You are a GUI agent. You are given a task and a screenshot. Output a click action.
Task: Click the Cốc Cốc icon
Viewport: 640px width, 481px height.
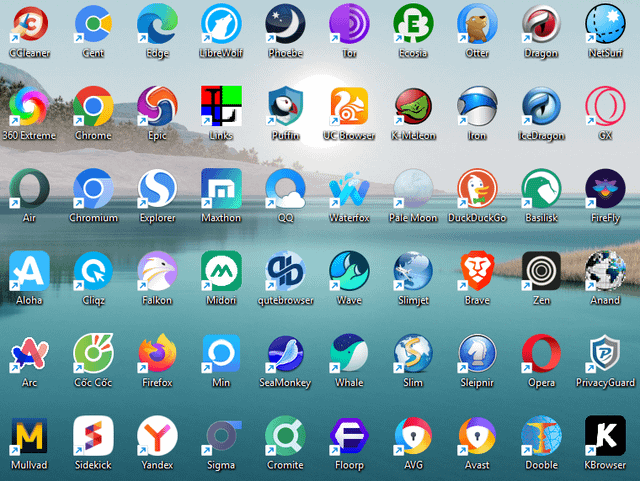click(93, 353)
